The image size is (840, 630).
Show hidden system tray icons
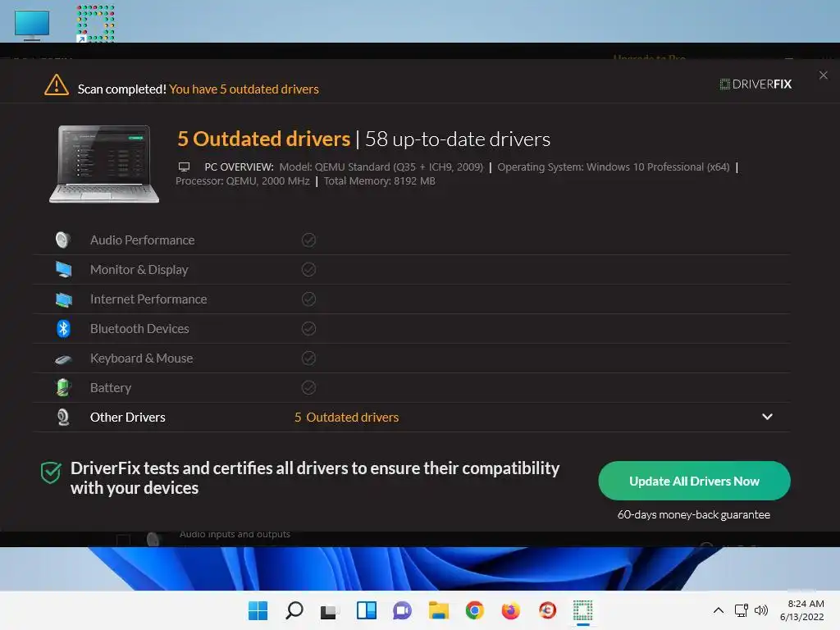(x=719, y=610)
